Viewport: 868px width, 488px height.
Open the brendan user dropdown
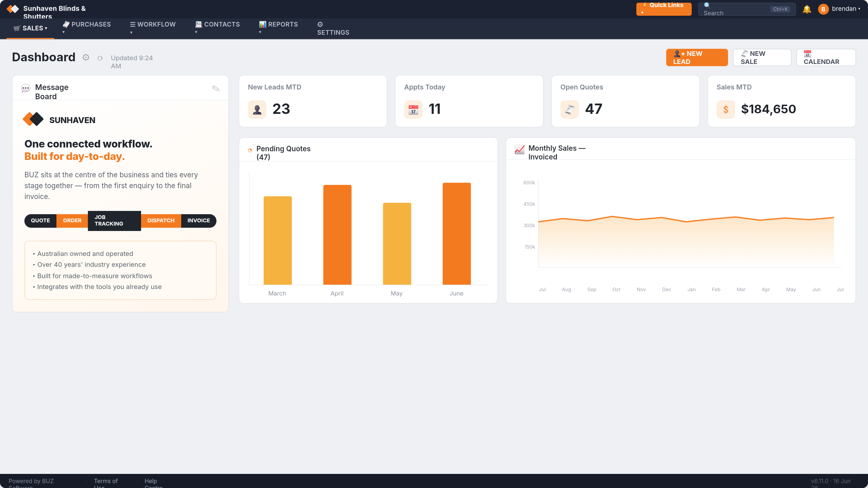846,9
